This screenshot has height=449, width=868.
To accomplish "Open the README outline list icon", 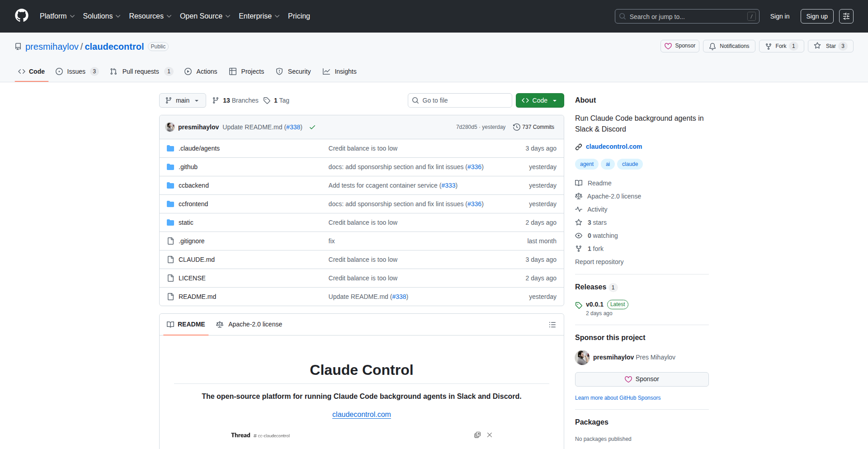I will (x=552, y=325).
